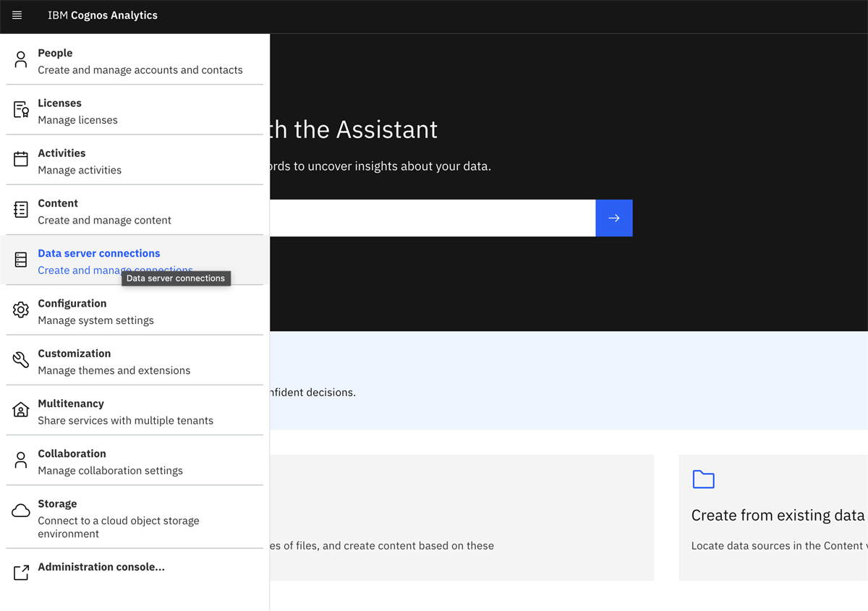Click the Storage cloud icon
The image size is (868, 611).
20,509
